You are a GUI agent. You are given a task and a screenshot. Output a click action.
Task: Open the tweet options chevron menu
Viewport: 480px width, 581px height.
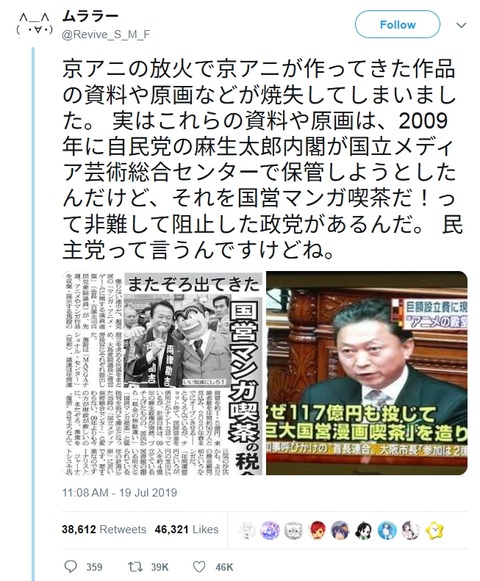(461, 25)
